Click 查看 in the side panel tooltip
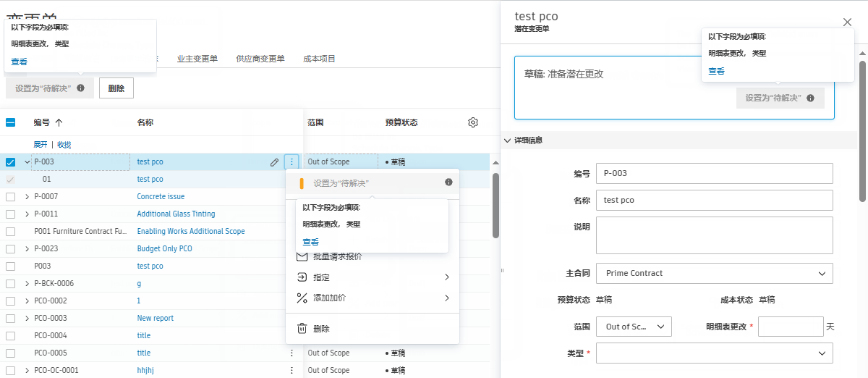Image resolution: width=868 pixels, height=378 pixels. 716,72
